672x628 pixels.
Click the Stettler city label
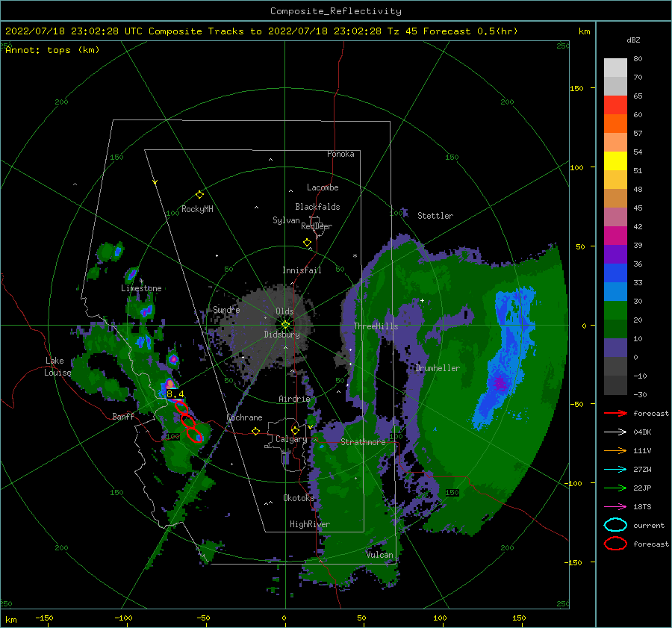[x=435, y=216]
